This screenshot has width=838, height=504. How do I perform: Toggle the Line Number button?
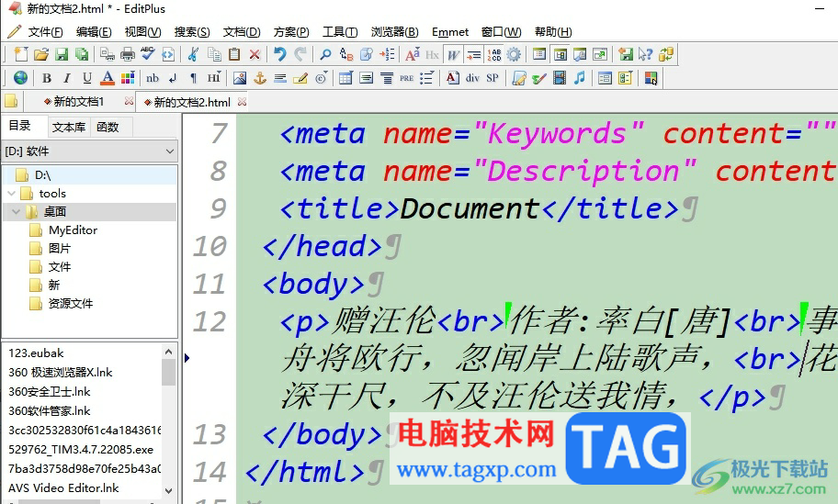pos(493,54)
